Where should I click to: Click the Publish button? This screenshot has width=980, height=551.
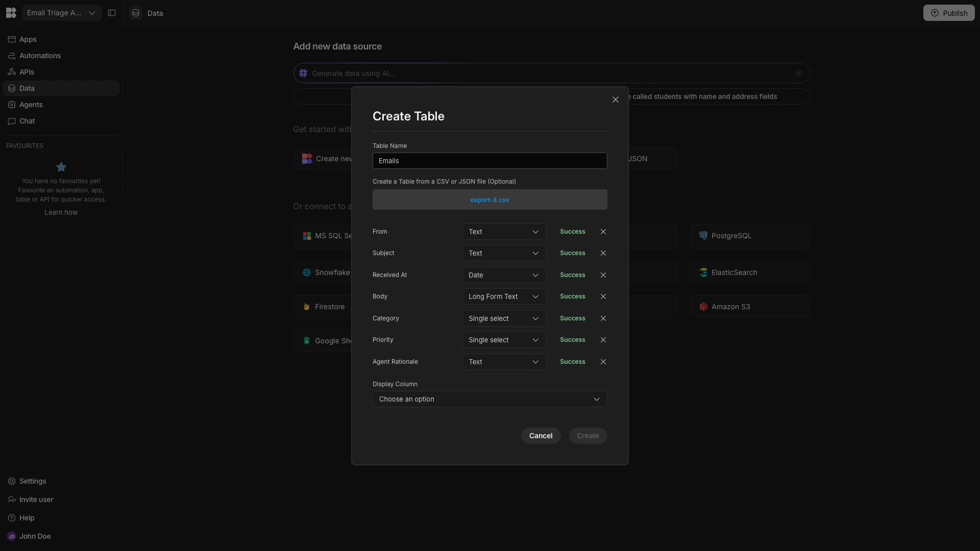tap(948, 13)
